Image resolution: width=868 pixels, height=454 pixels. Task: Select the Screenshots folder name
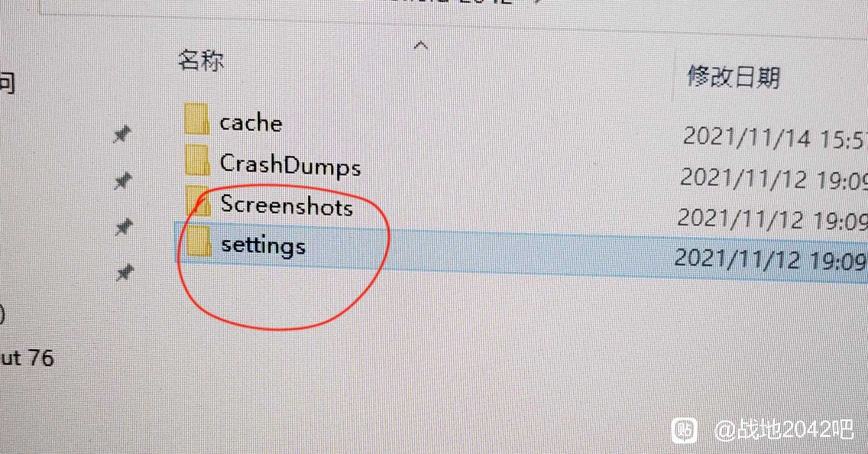tap(286, 205)
